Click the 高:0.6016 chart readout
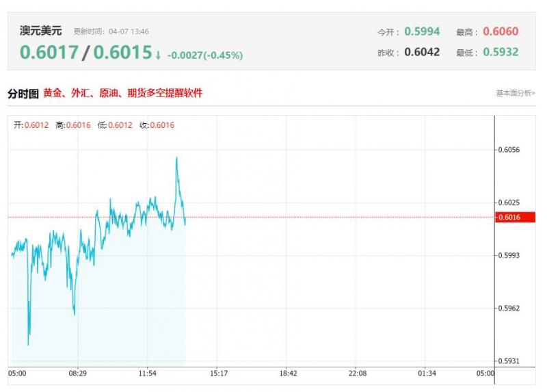 coord(73,125)
